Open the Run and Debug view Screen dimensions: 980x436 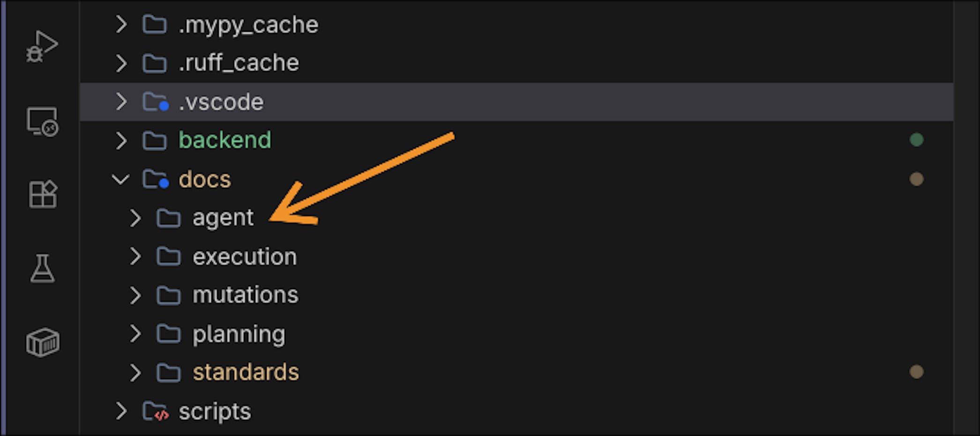[x=42, y=47]
